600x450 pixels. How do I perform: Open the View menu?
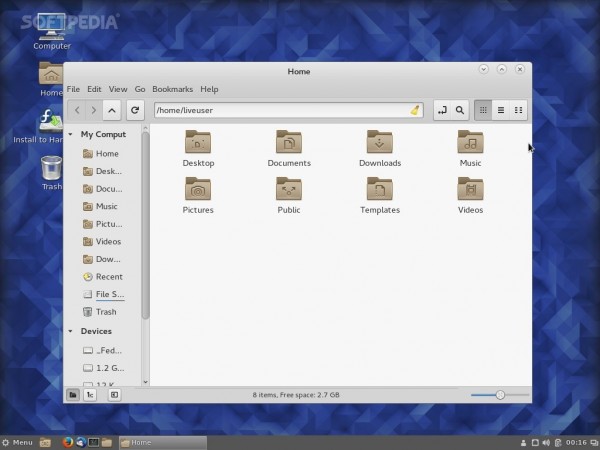point(118,89)
